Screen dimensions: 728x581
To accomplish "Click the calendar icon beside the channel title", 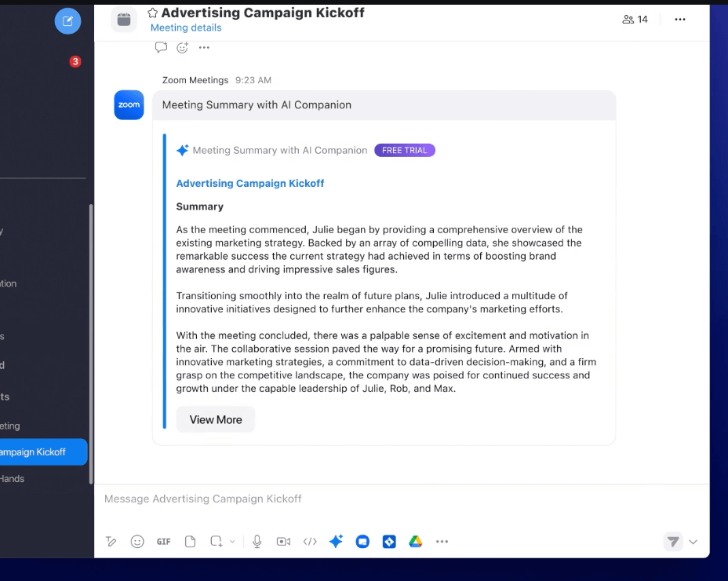I will (x=124, y=20).
